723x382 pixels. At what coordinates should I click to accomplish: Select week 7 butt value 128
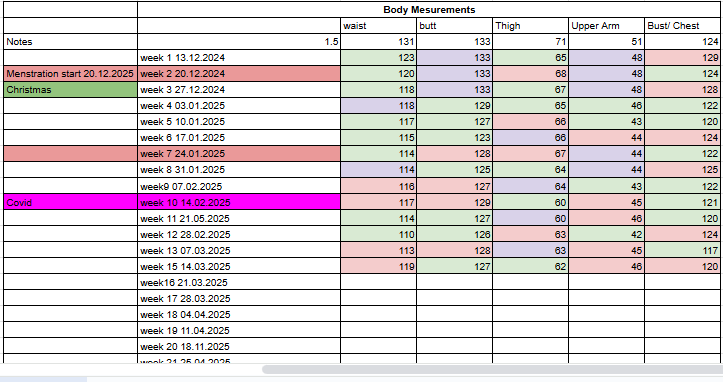455,154
